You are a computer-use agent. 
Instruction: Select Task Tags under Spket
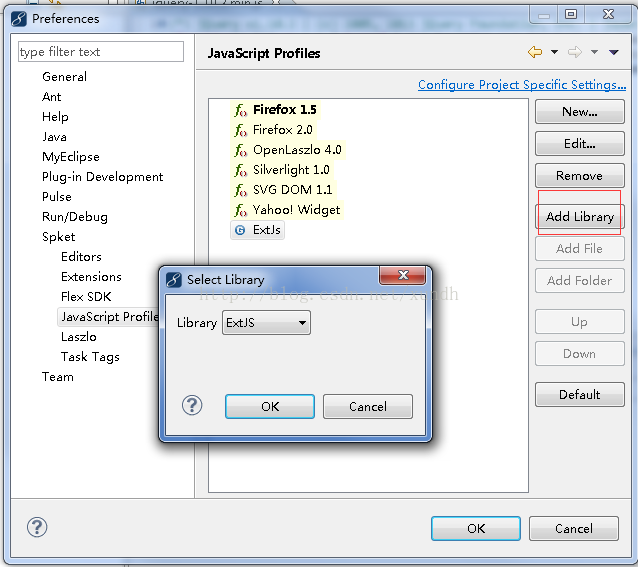coord(90,357)
